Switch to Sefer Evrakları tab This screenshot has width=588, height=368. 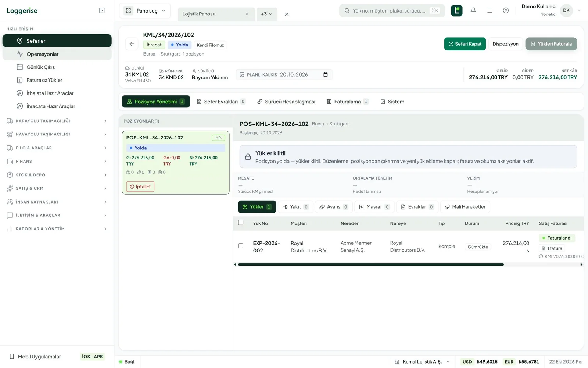(221, 102)
